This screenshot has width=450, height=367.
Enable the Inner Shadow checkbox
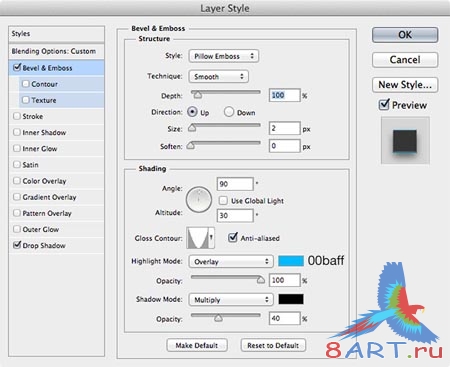coord(17,132)
